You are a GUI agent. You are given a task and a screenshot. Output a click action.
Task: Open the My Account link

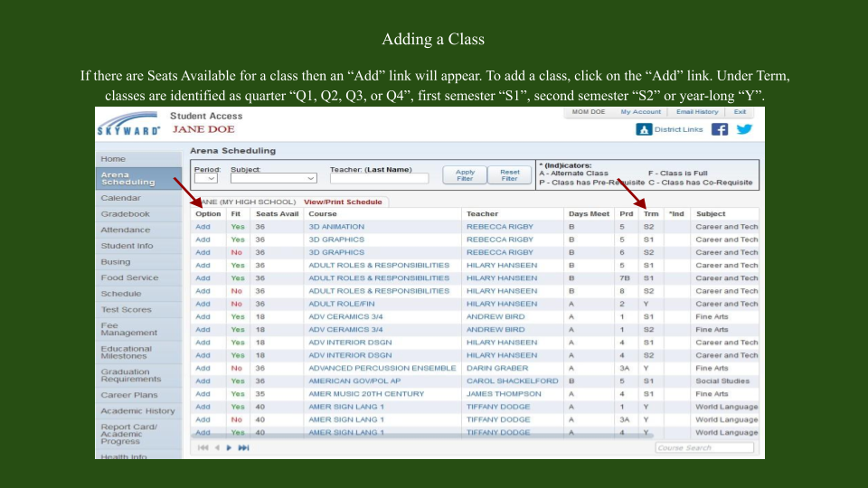click(x=640, y=112)
